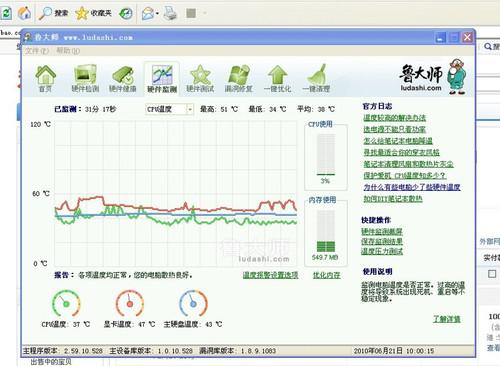Click the browser home toolbar icon

pos(24,13)
